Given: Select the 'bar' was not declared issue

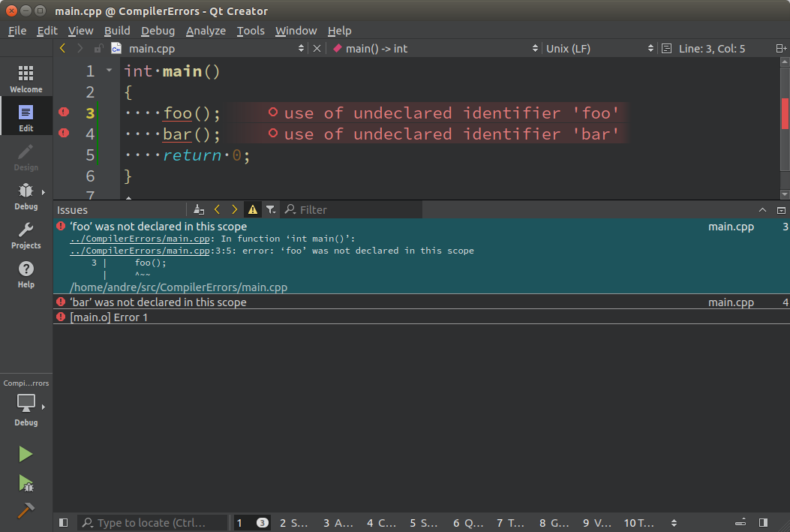Looking at the screenshot, I should click(158, 302).
